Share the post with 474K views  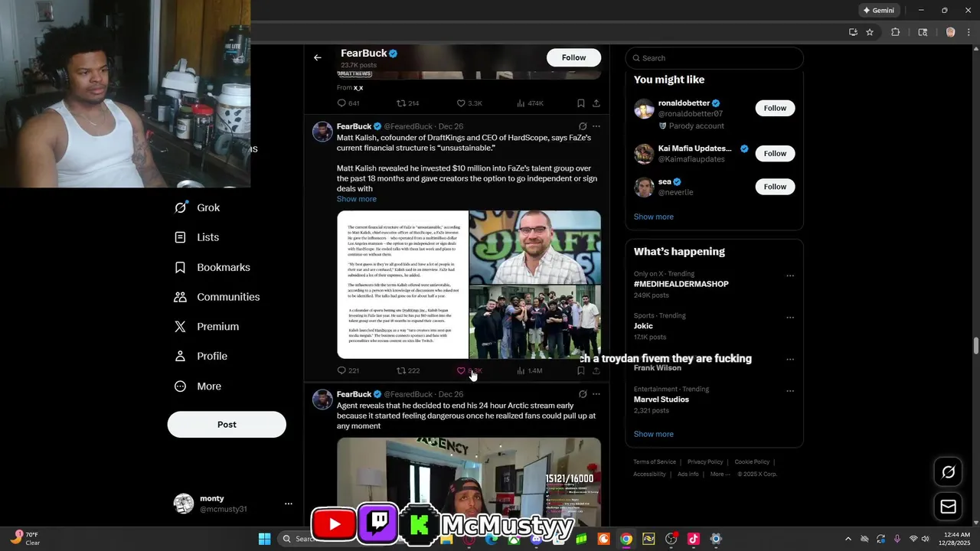(596, 103)
